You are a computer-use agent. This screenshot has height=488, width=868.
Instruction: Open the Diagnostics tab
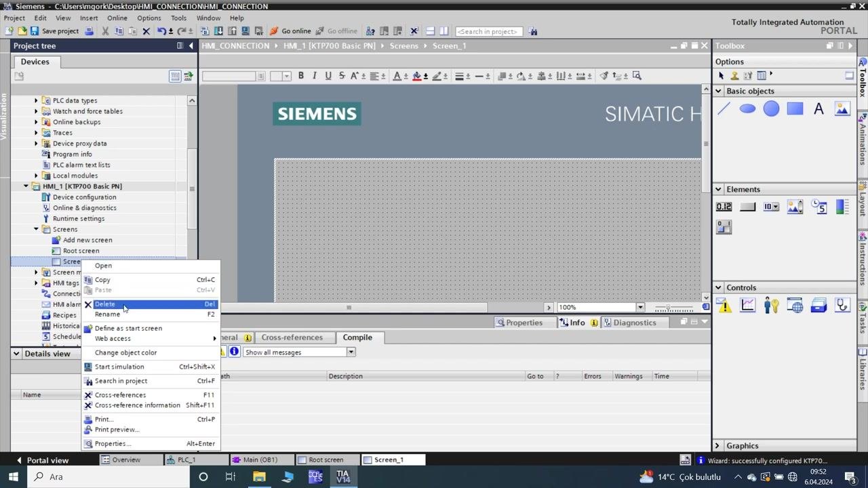tap(630, 323)
